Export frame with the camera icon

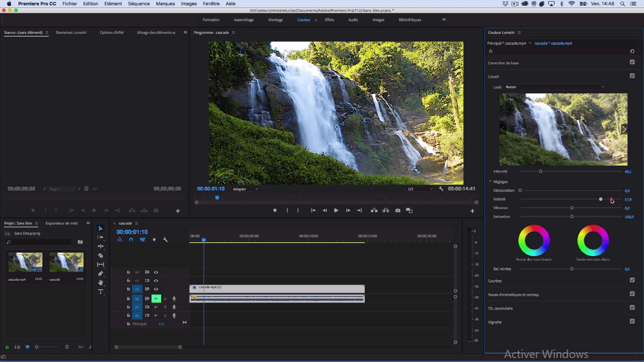pyautogui.click(x=397, y=210)
